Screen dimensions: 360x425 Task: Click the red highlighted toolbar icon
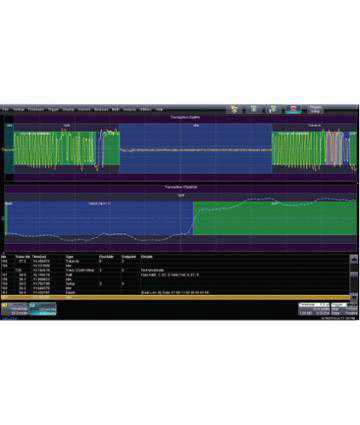tap(293, 109)
